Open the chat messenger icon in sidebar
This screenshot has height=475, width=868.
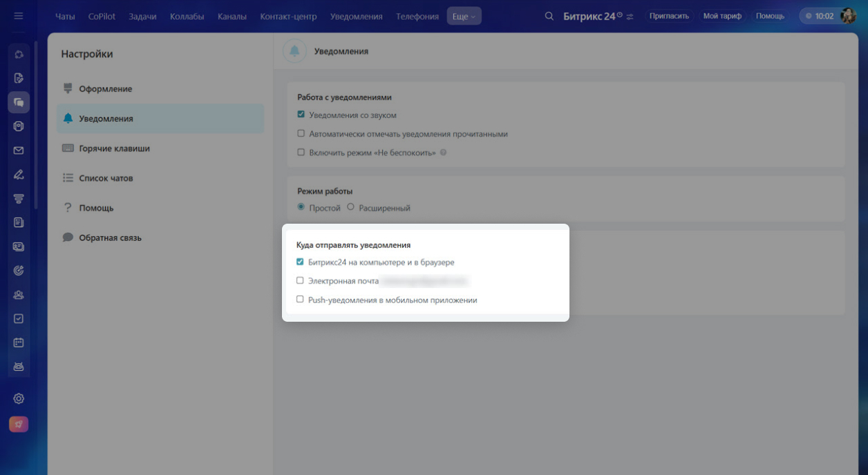[x=19, y=102]
